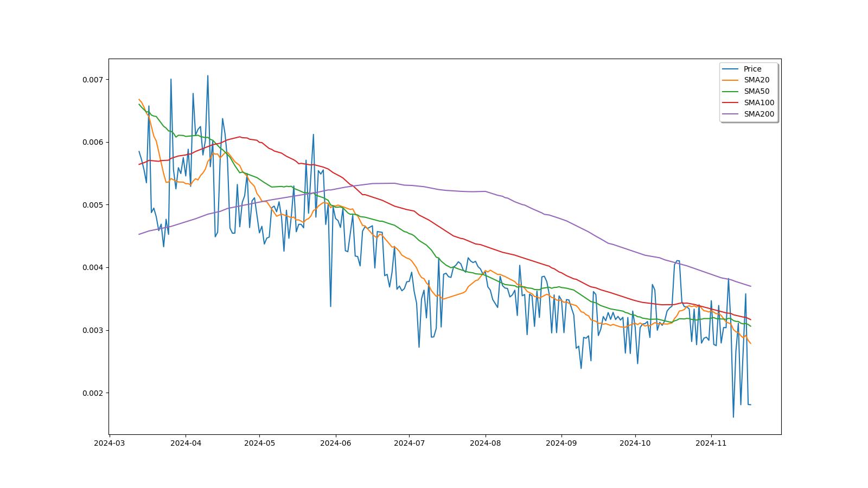Click the 2024-10 x-axis label
The image size is (868, 488).
coord(635,443)
